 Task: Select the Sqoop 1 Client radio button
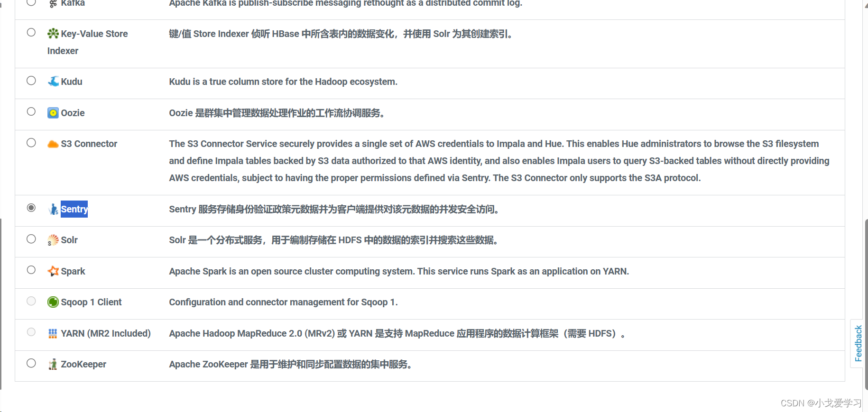point(31,301)
